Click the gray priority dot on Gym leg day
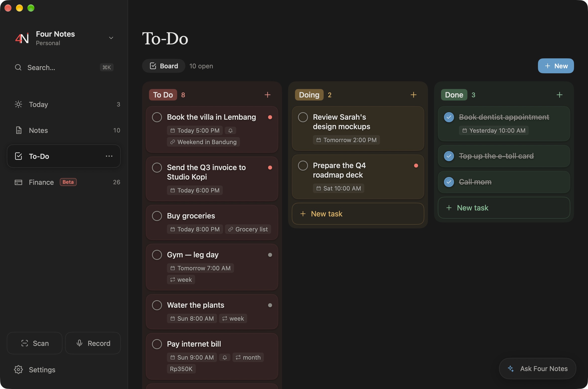Screen dimensions: 588x389 pos(270,255)
